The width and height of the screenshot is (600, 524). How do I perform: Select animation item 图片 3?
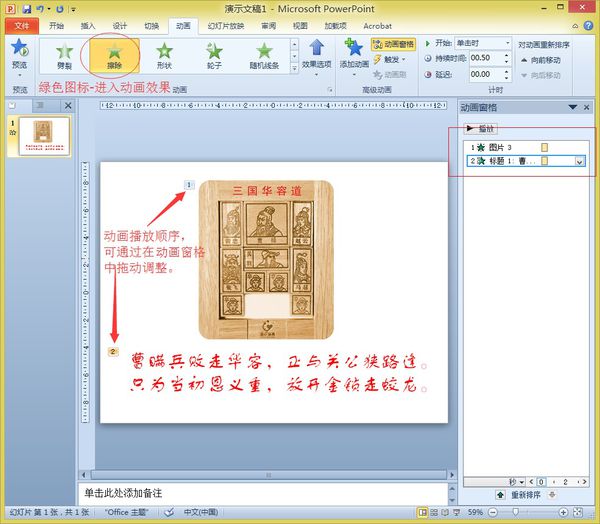(x=526, y=147)
